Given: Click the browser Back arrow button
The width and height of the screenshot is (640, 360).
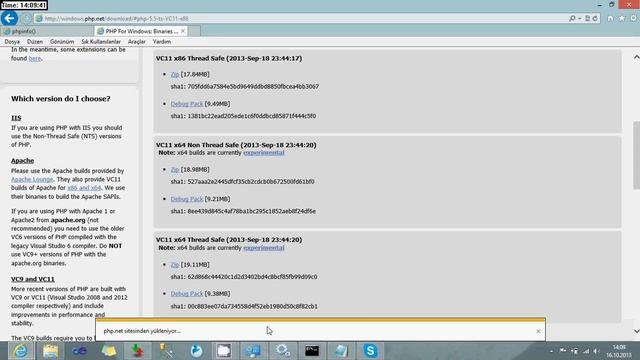Looking at the screenshot, I should [x=9, y=18].
